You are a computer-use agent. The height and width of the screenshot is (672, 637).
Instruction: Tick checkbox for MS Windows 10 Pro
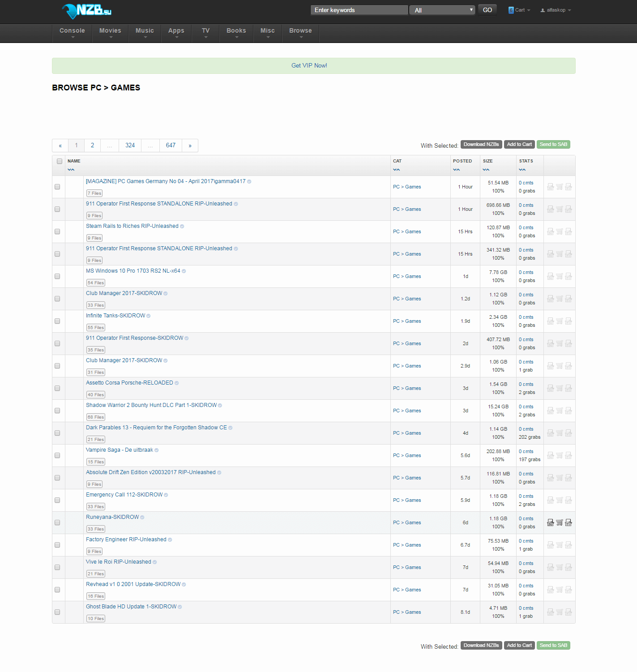tap(57, 276)
